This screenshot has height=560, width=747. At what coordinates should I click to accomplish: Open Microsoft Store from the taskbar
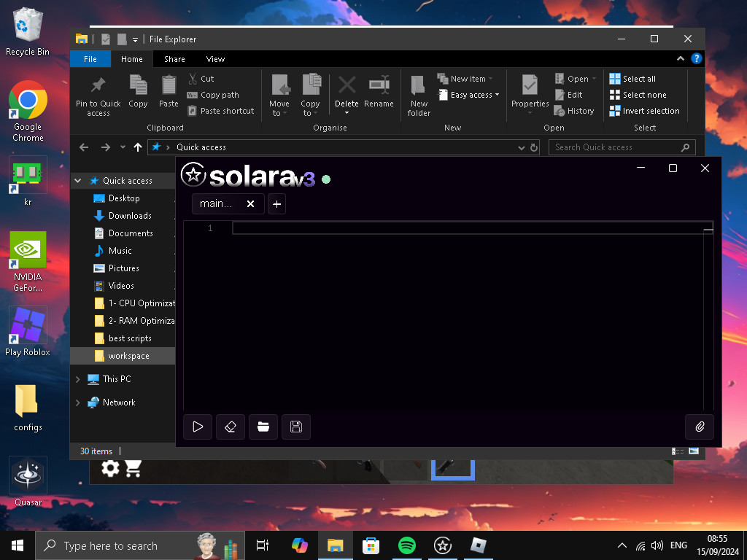(x=371, y=545)
